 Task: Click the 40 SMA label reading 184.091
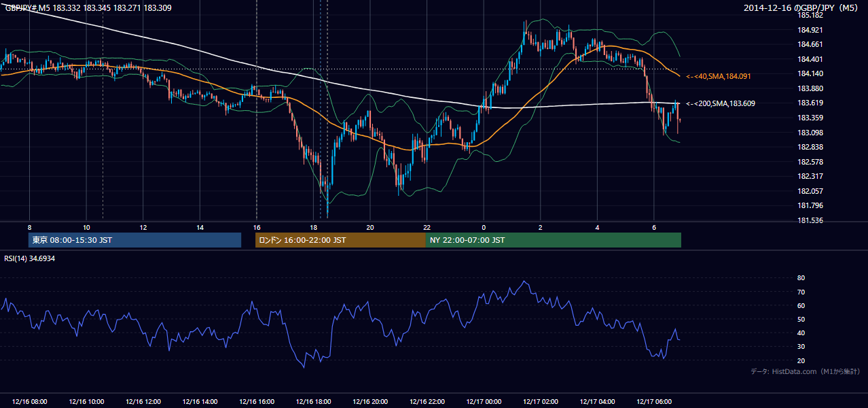coord(719,76)
